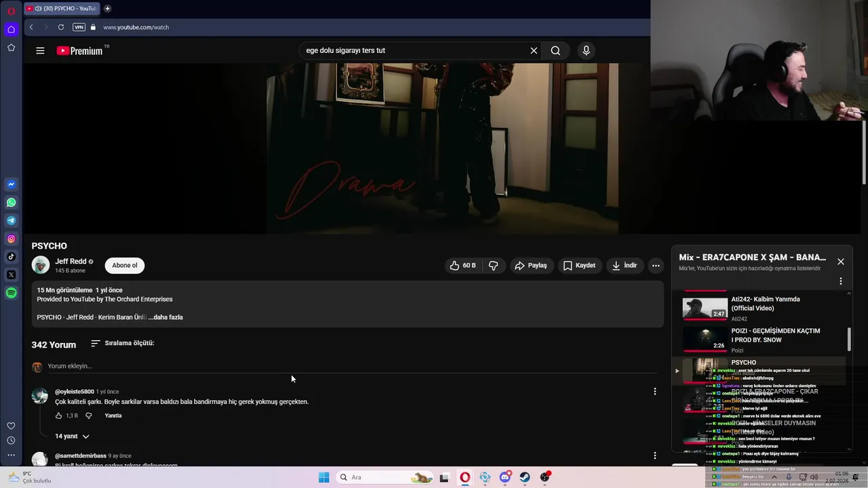
Task: Close the Mix playlist panel
Action: pos(841,261)
